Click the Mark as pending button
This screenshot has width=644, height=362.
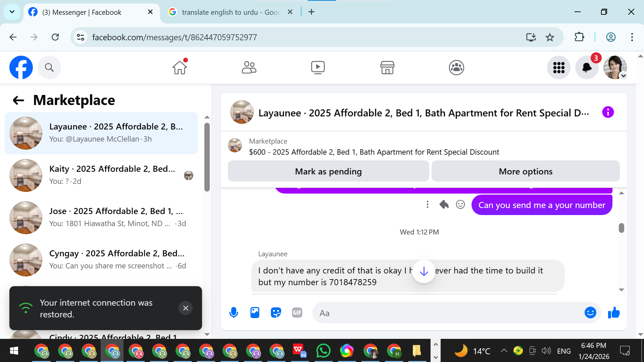tap(328, 171)
